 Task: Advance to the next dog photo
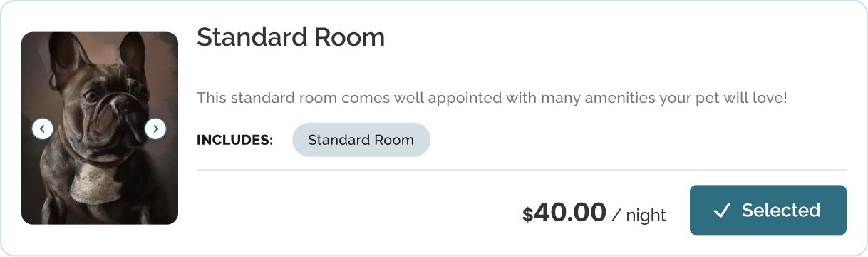point(155,128)
